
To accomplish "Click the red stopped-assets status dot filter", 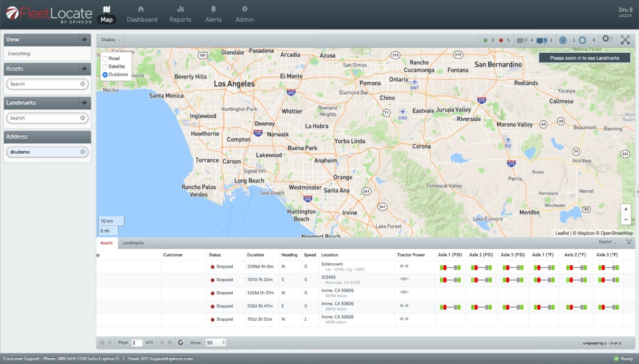I will point(501,40).
